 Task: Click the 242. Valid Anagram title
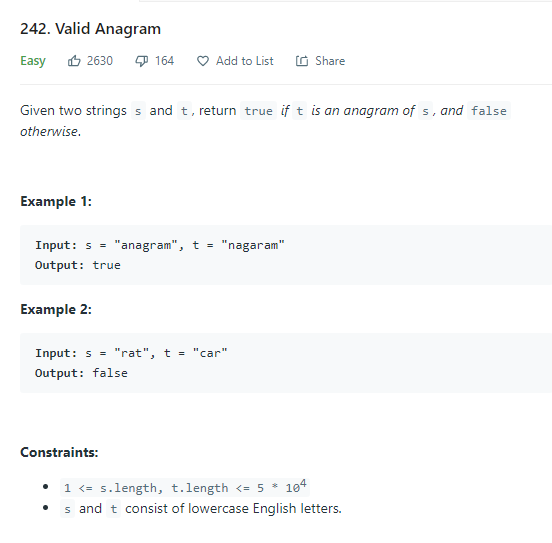tap(90, 29)
